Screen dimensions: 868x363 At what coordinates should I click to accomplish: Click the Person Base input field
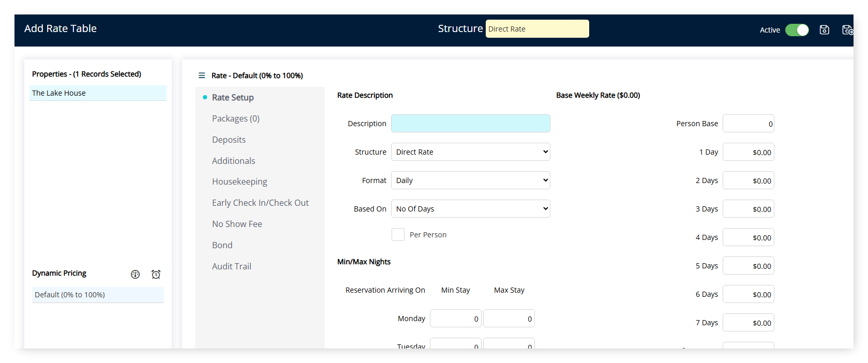tap(749, 124)
